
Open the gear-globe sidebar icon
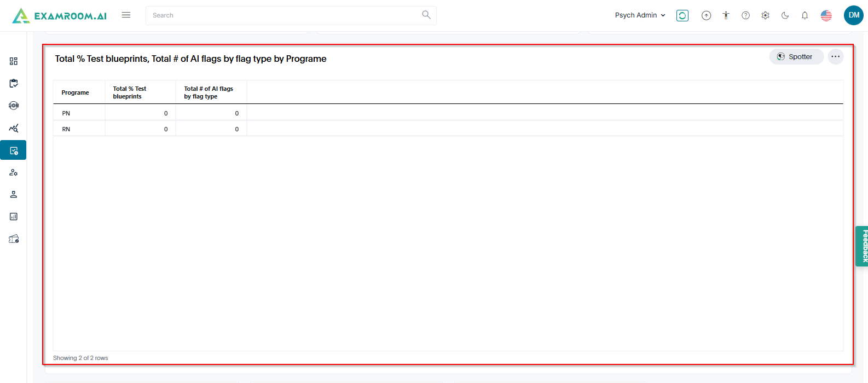pyautogui.click(x=14, y=106)
